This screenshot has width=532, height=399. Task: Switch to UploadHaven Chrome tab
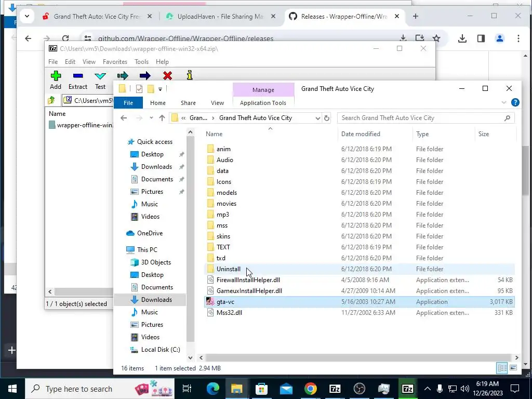pos(220,16)
